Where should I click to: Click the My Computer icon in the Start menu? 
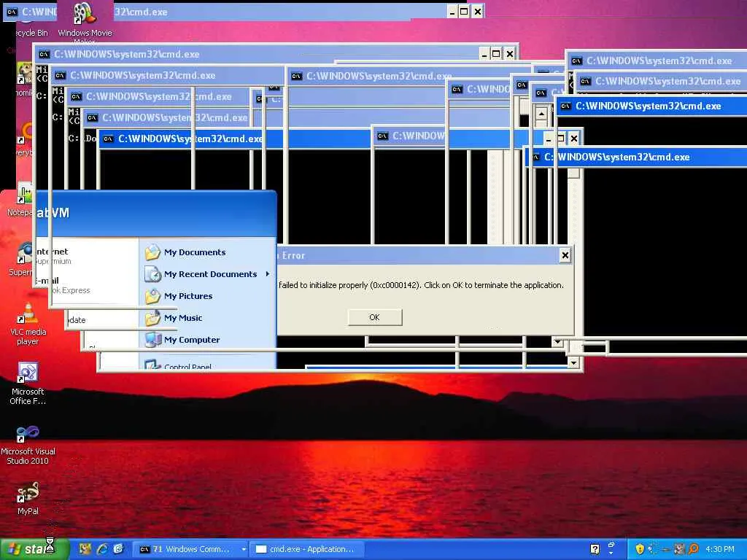click(152, 340)
